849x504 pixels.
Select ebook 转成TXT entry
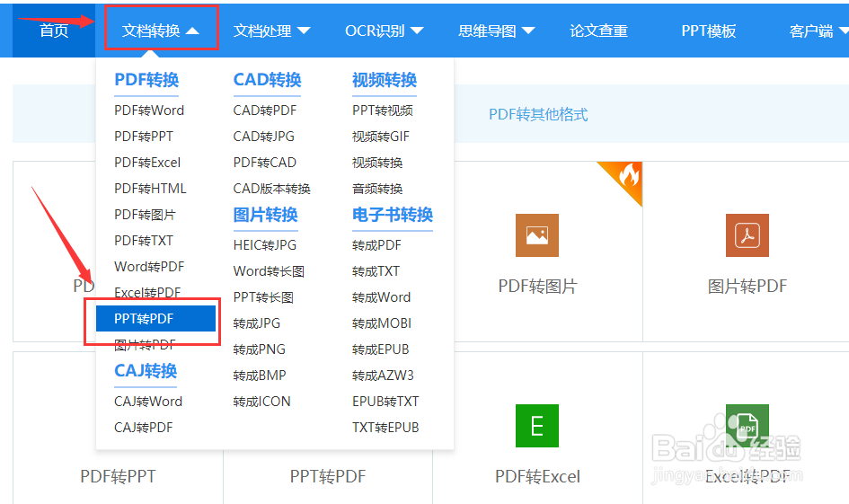[x=376, y=271]
